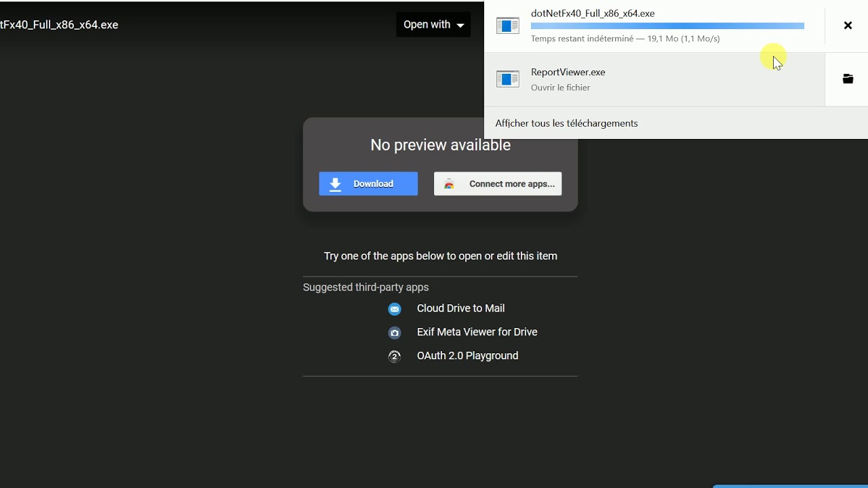Click dotNetFx40_Full_x86_x64.exe file icon in downloads
The width and height of the screenshot is (868, 488).
[508, 26]
